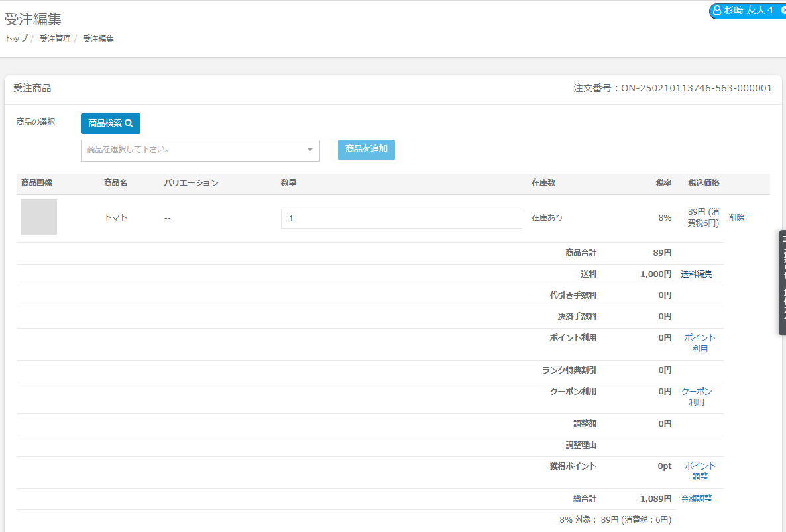Click the 数量 column header
The height and width of the screenshot is (532, 786).
[x=288, y=183]
